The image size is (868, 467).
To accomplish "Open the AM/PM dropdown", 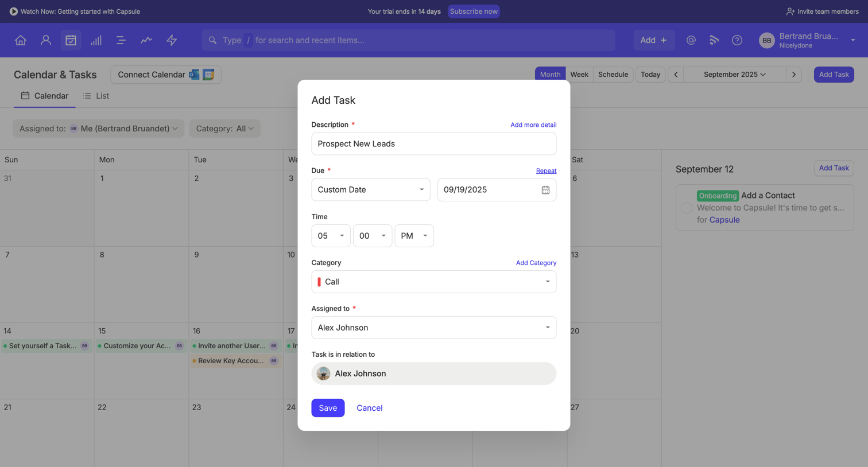I will click(414, 236).
